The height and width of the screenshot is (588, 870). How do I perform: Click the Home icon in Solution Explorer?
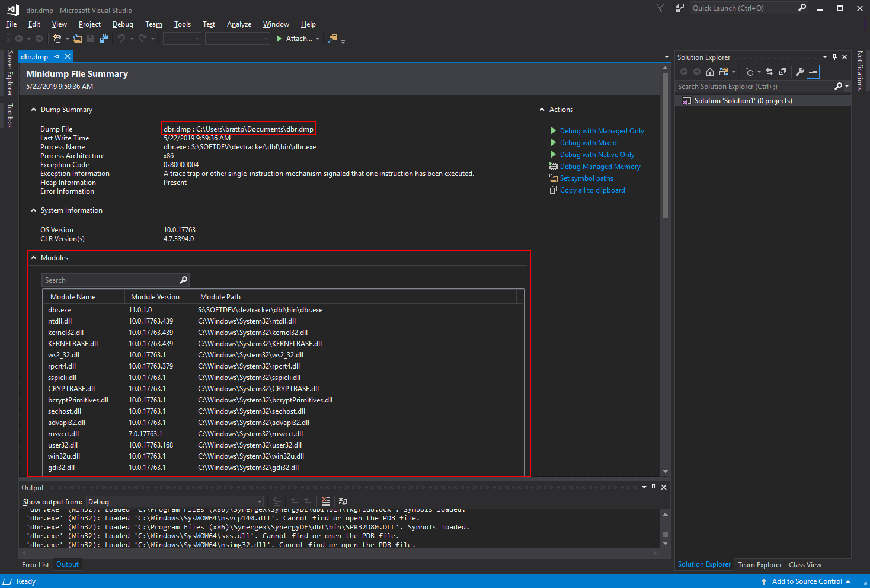pyautogui.click(x=710, y=72)
